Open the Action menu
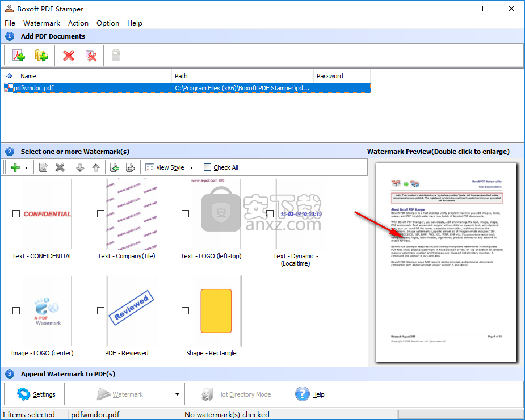The width and height of the screenshot is (525, 420). (x=78, y=23)
